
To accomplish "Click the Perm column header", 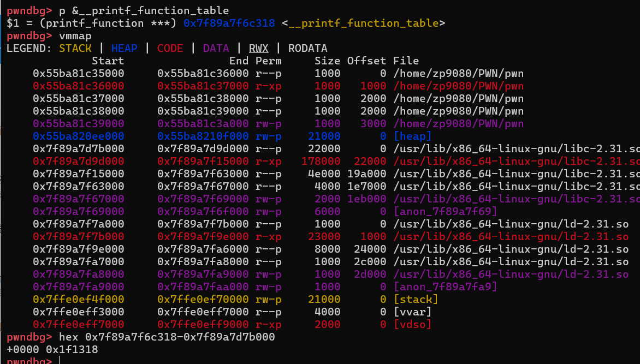I will point(268,61).
